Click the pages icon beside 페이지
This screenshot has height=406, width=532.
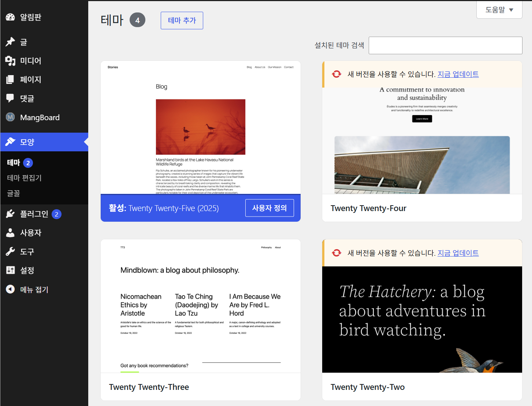(10, 80)
